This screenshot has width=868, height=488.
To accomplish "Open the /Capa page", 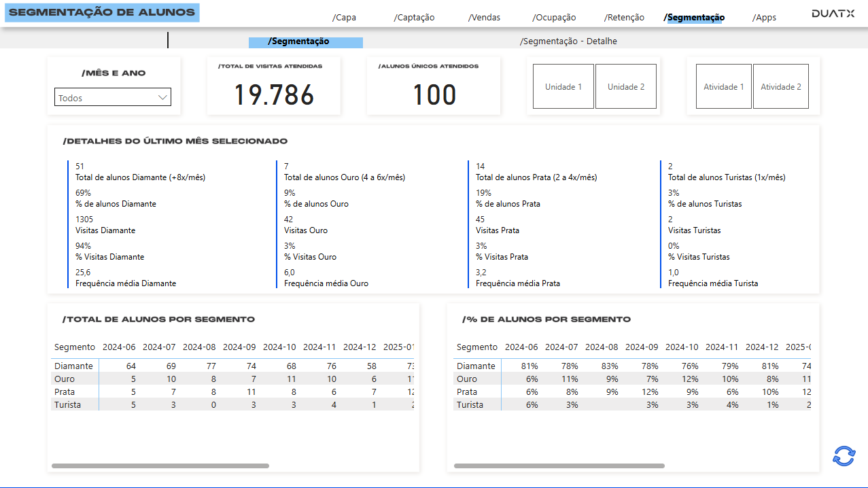I will 344,17.
